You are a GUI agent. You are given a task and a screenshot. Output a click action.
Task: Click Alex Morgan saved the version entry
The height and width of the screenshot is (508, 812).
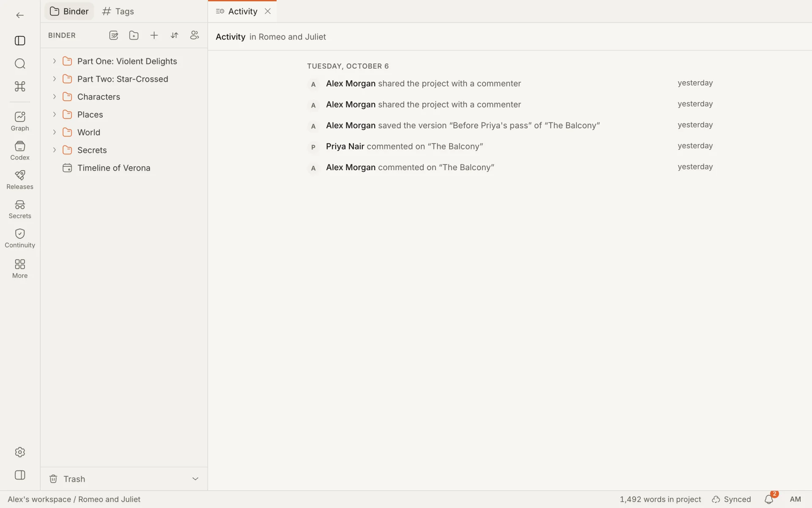tap(510, 126)
